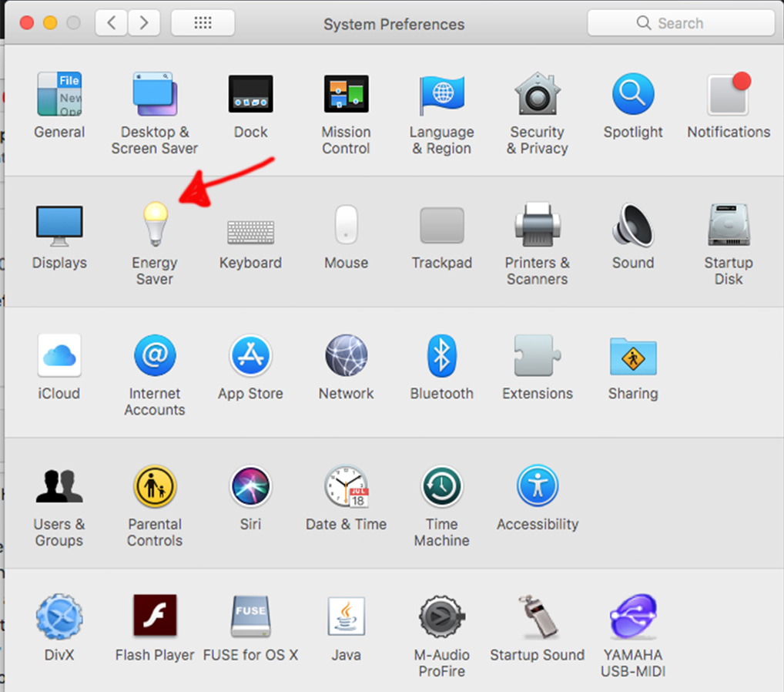Go forward with the right chevron button
The image size is (784, 692).
(144, 22)
